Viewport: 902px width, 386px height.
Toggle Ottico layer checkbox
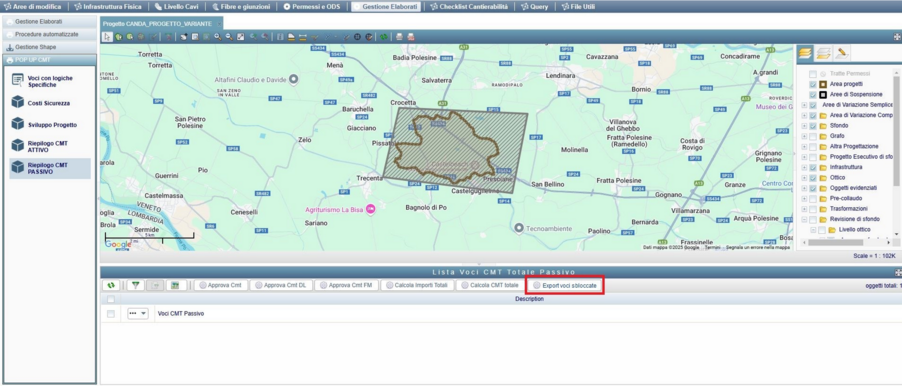(x=812, y=178)
